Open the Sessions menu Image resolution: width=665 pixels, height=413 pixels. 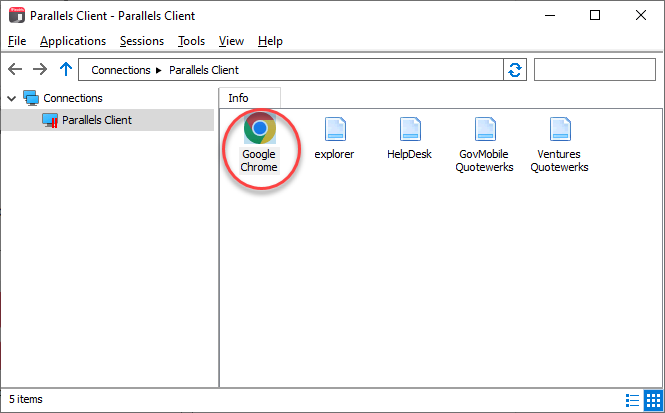pyautogui.click(x=142, y=41)
